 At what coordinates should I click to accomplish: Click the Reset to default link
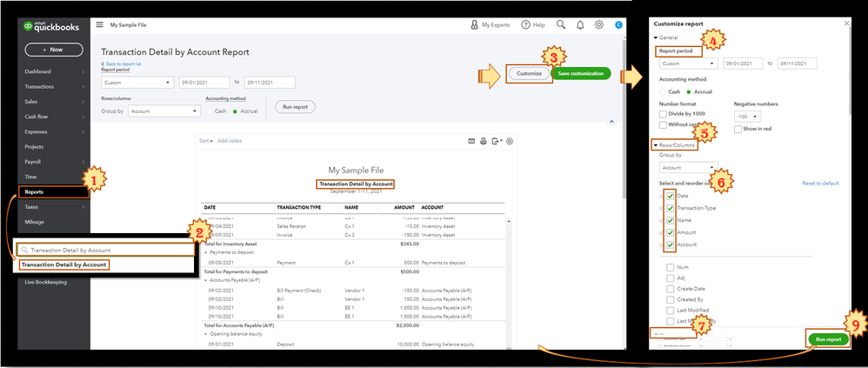pos(821,184)
